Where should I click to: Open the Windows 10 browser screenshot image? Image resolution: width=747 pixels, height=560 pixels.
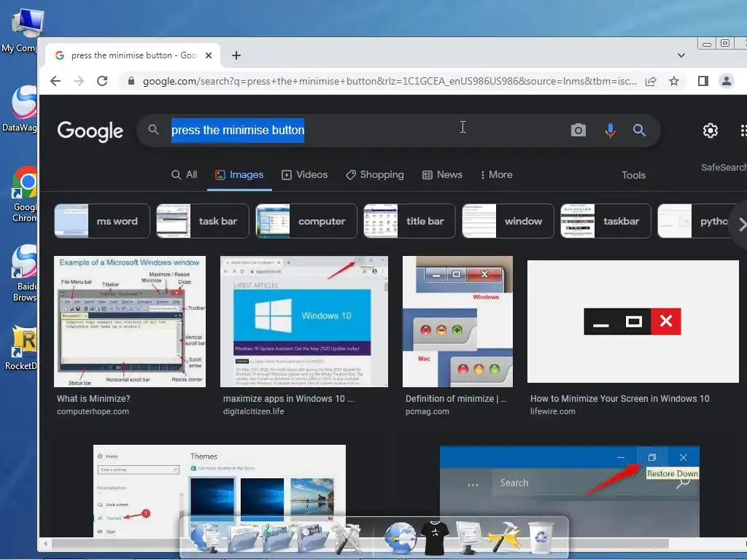point(304,322)
